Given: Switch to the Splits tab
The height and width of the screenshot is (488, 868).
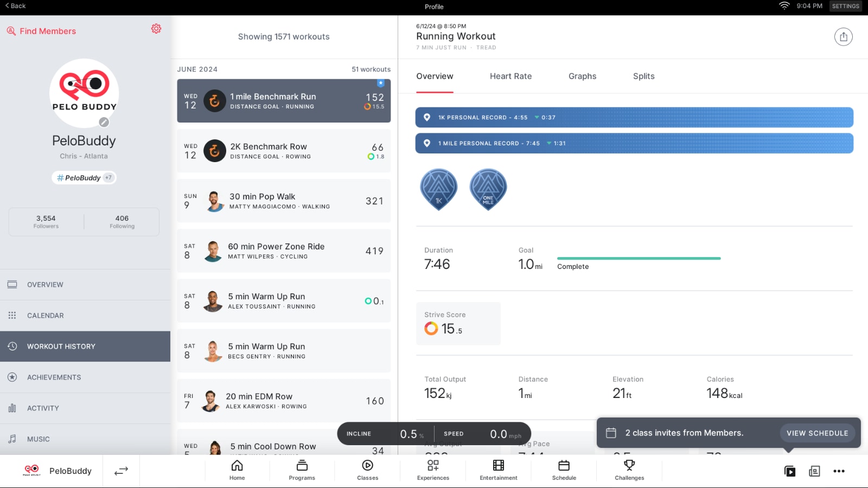Looking at the screenshot, I should click(643, 76).
